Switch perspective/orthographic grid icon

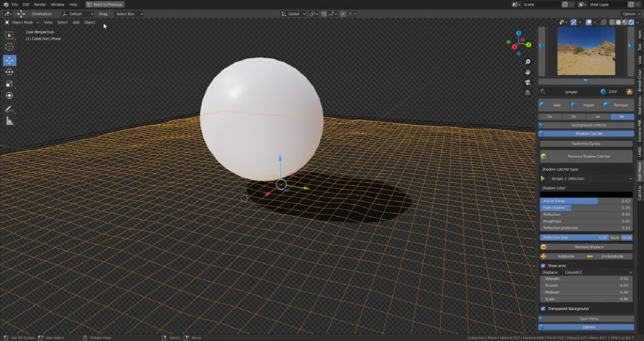click(528, 92)
